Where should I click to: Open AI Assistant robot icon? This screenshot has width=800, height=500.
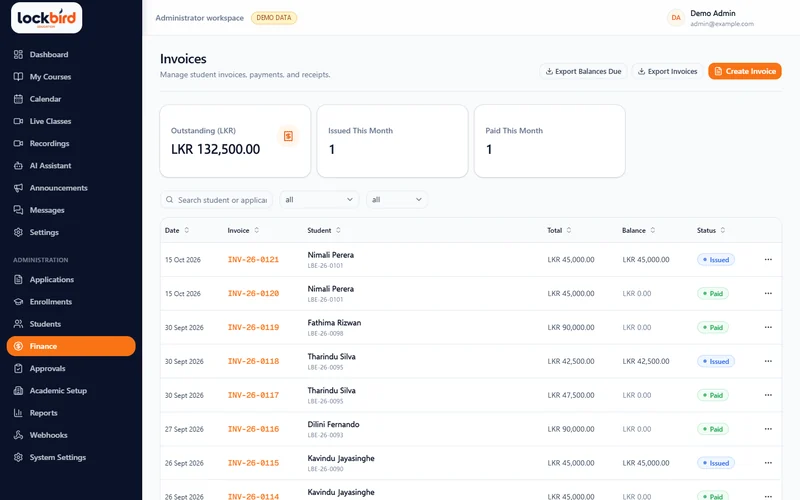(x=18, y=165)
